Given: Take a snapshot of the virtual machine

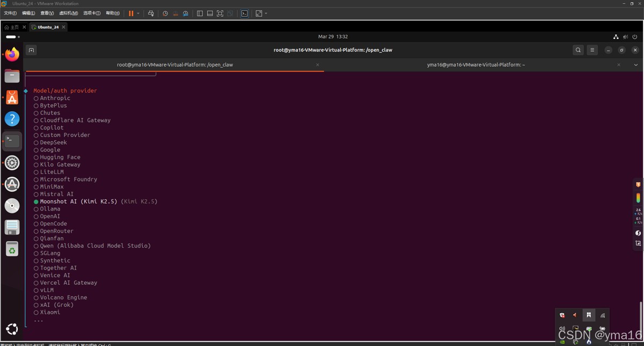Looking at the screenshot, I should coord(165,13).
